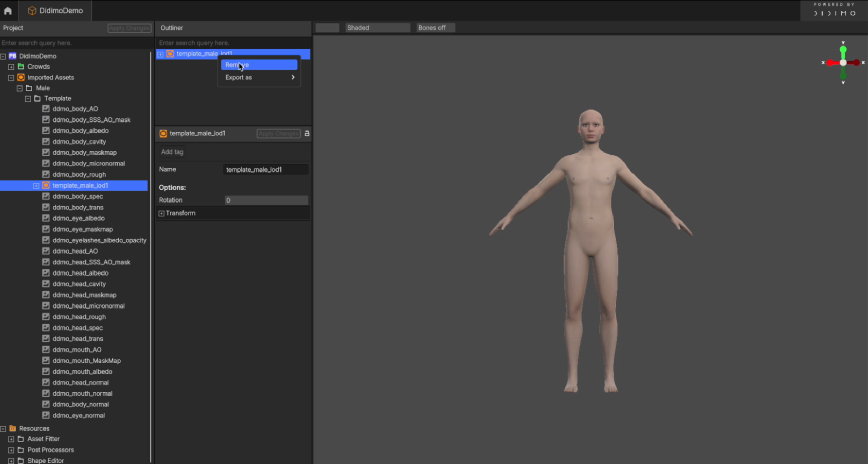Click the template_male_lod1 icon in the Outliner
The image size is (868, 464).
pos(170,54)
